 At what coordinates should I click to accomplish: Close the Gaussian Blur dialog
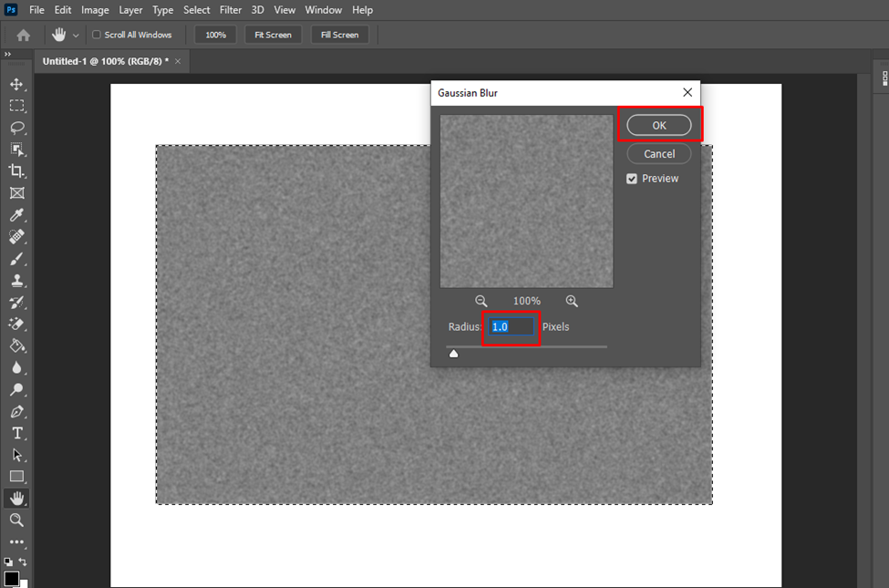tap(687, 92)
